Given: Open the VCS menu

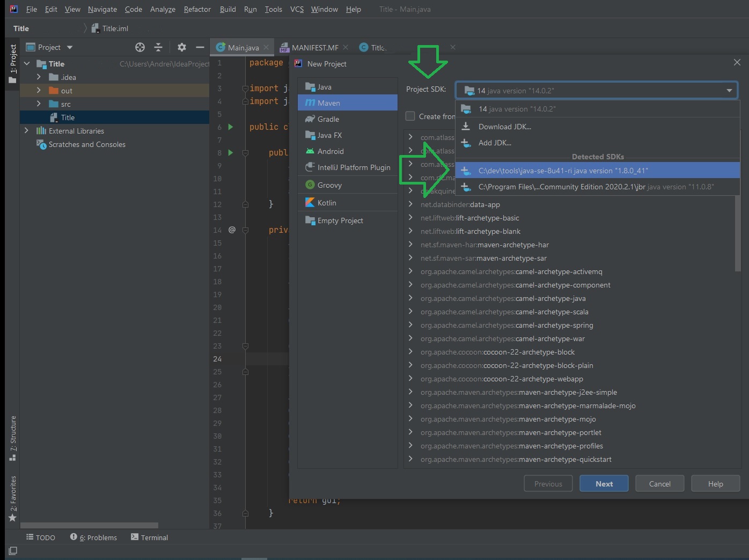Looking at the screenshot, I should point(297,9).
